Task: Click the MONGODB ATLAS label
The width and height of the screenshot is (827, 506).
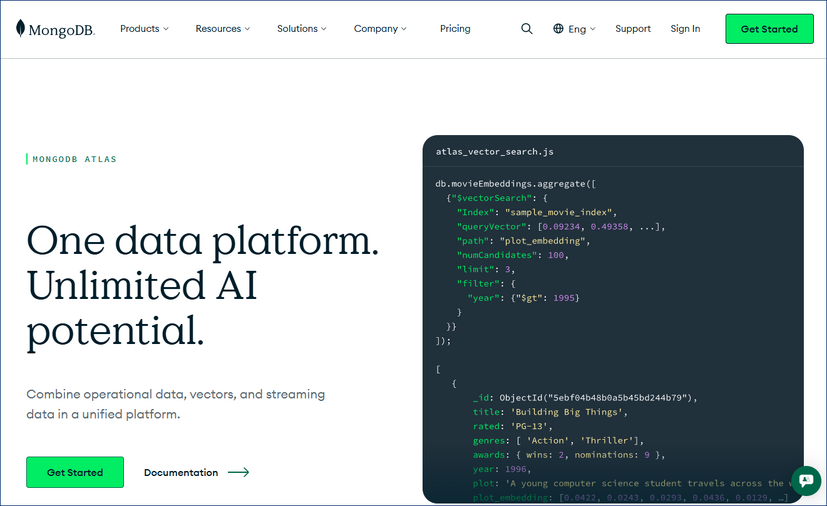Action: pyautogui.click(x=74, y=159)
